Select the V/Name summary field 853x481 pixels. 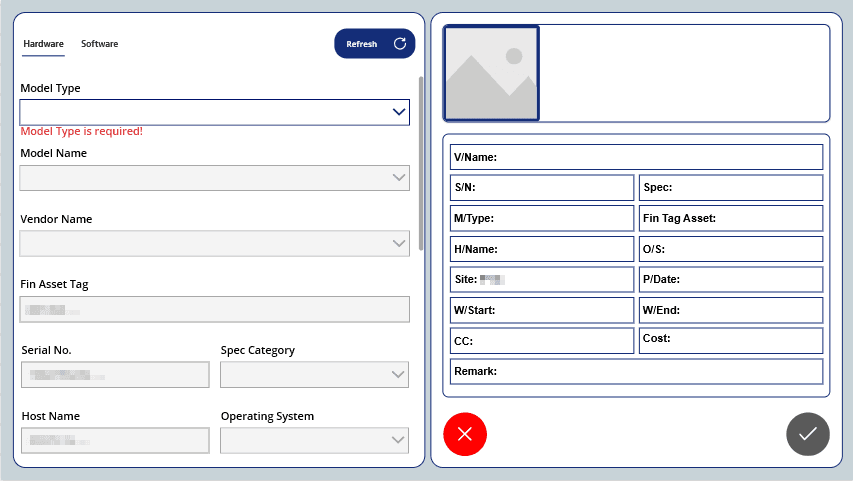tap(636, 157)
